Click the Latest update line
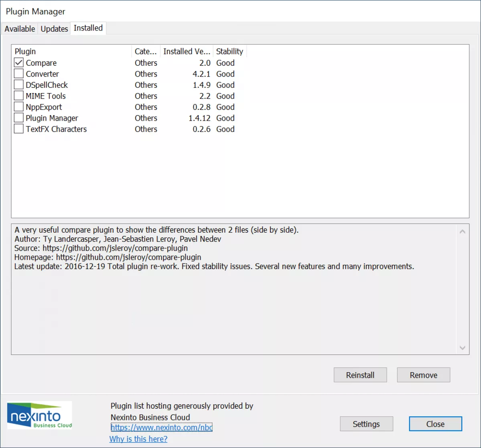 coord(214,266)
